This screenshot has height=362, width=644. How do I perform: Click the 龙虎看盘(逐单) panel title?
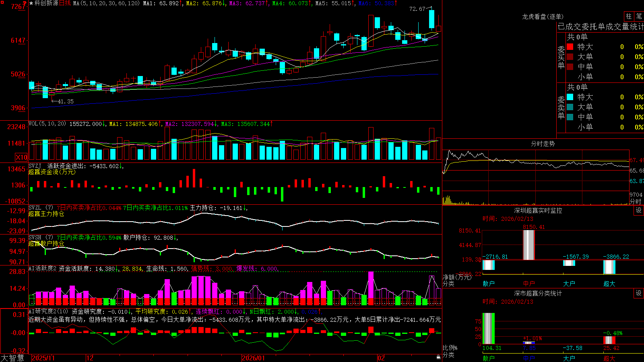coord(543,16)
